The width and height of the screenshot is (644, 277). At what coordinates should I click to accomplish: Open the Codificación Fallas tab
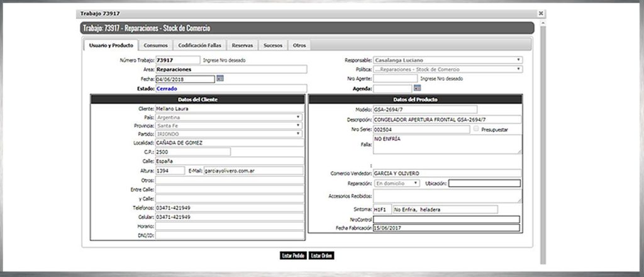pyautogui.click(x=199, y=45)
